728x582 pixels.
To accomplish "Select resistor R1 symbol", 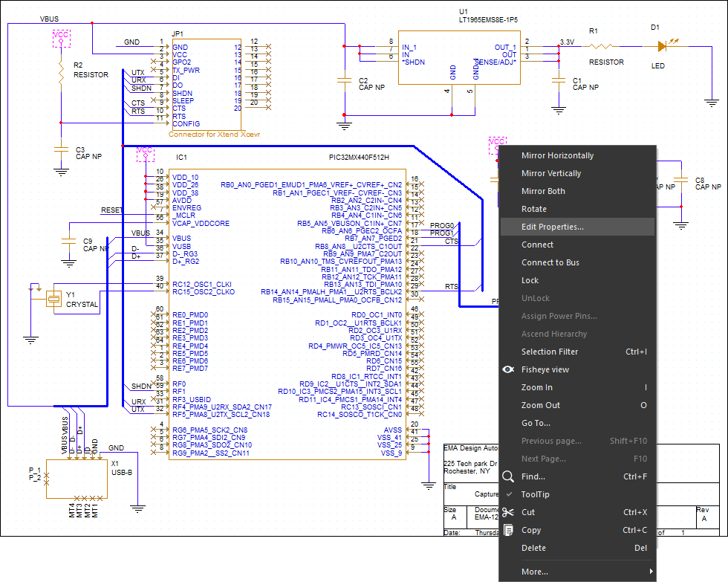I will [601, 46].
